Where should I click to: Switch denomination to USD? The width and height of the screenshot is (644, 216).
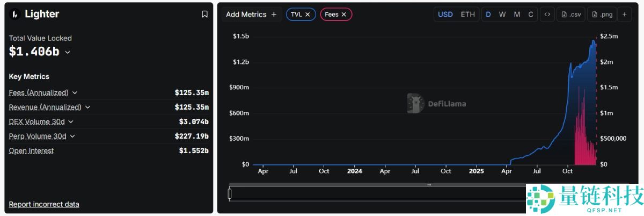point(445,15)
